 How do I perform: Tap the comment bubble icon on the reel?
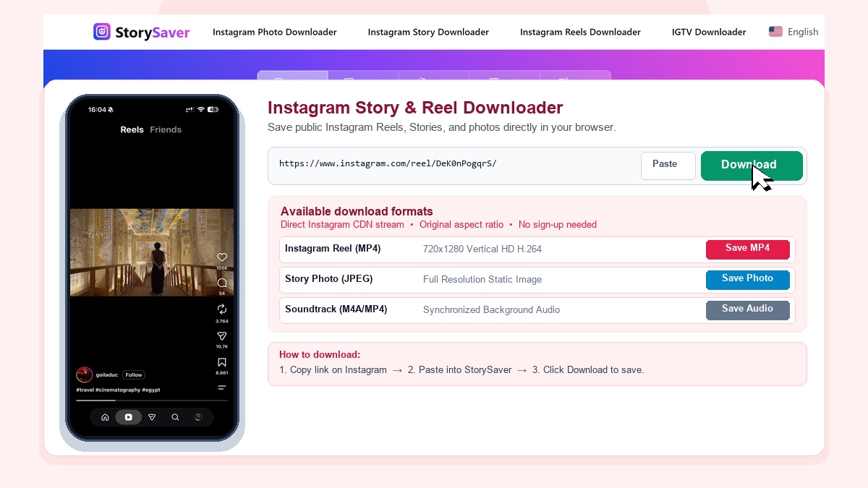222,283
